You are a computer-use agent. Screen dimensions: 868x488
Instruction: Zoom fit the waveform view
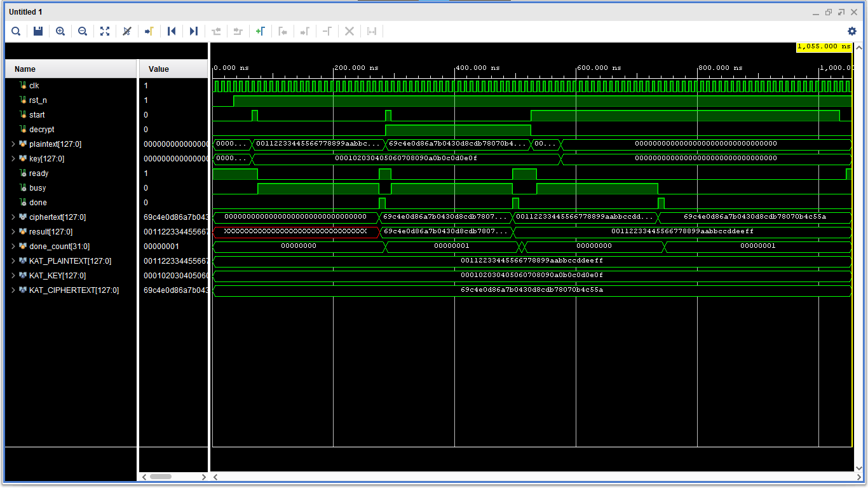pyautogui.click(x=105, y=31)
